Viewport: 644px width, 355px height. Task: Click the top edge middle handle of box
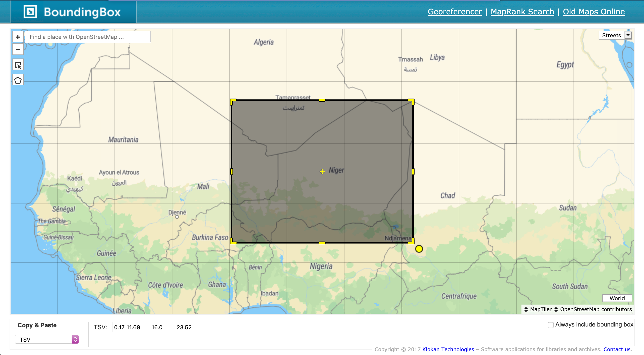point(322,100)
